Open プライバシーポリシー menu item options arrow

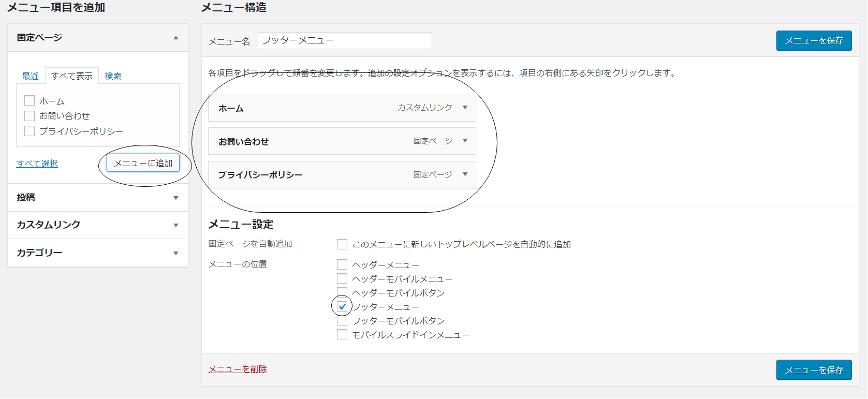click(465, 174)
